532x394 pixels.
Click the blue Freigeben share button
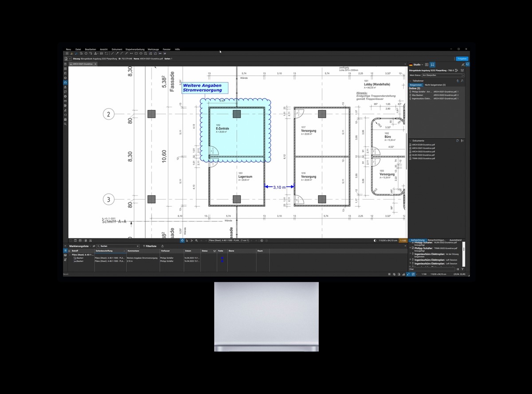[x=462, y=59]
